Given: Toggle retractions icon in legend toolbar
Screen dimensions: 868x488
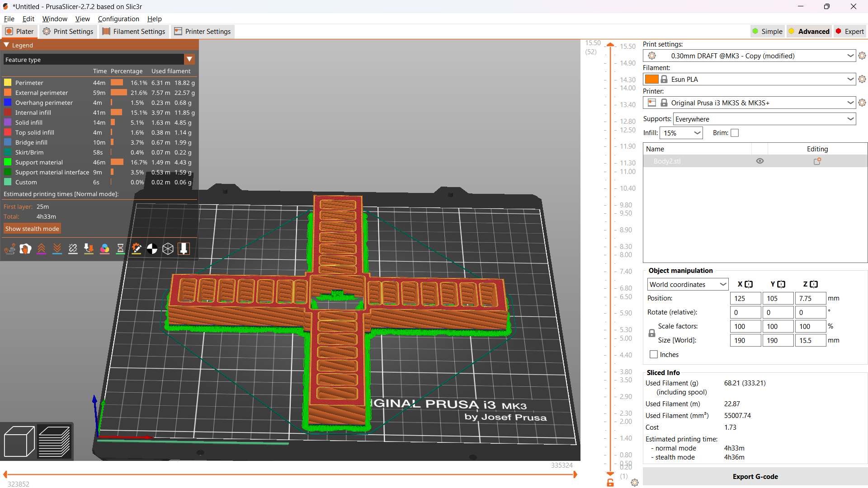Looking at the screenshot, I should 41,249.
